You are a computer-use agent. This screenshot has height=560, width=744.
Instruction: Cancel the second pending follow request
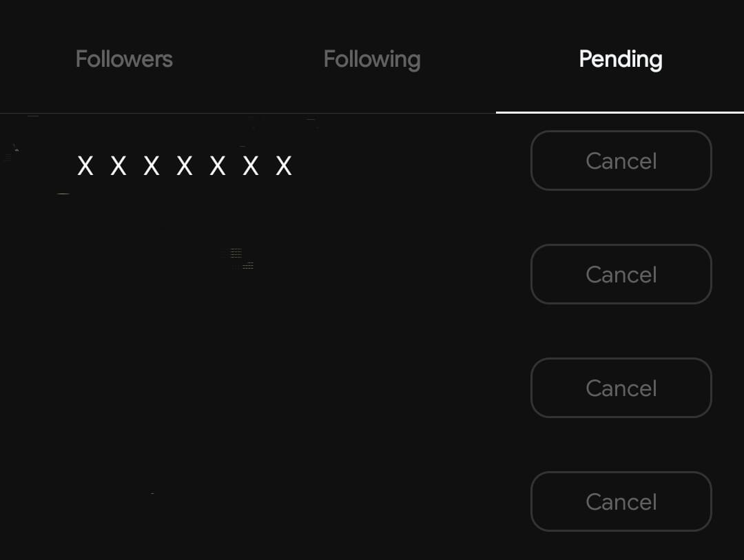621,274
